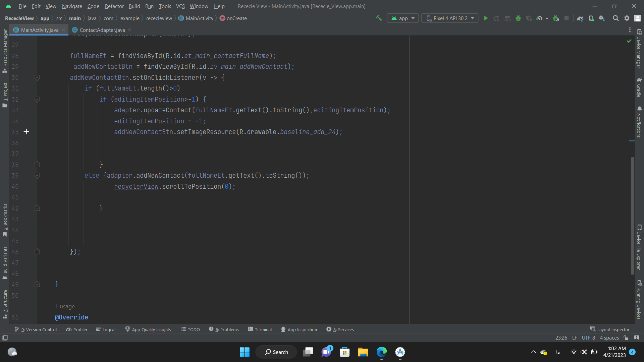
Task: Toggle fold marker at line 42
Action: click(37, 208)
